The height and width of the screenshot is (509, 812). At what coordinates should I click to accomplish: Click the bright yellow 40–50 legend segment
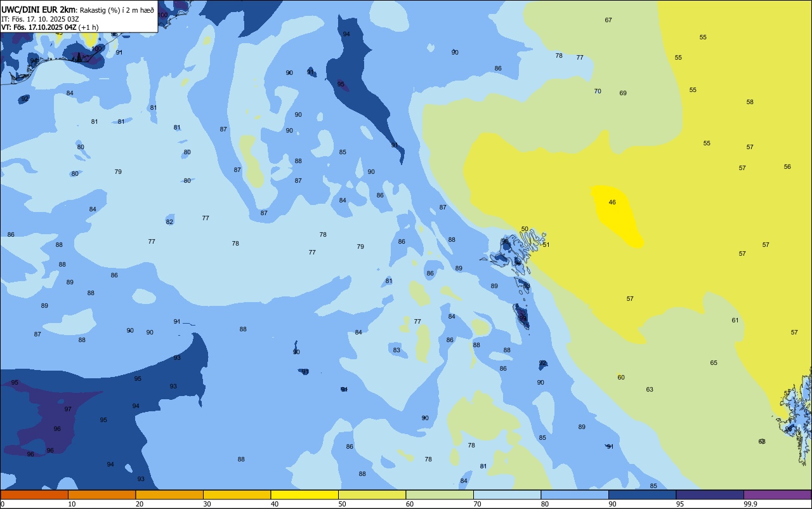304,494
